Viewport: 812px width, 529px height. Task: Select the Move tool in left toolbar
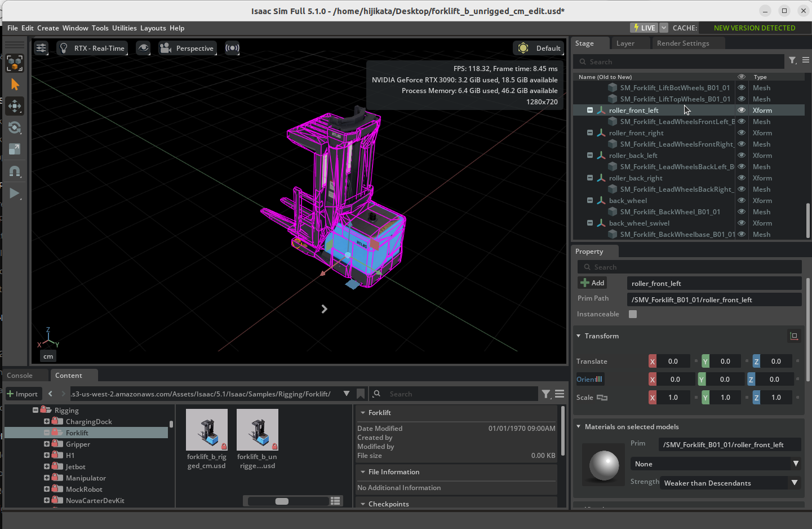click(15, 106)
